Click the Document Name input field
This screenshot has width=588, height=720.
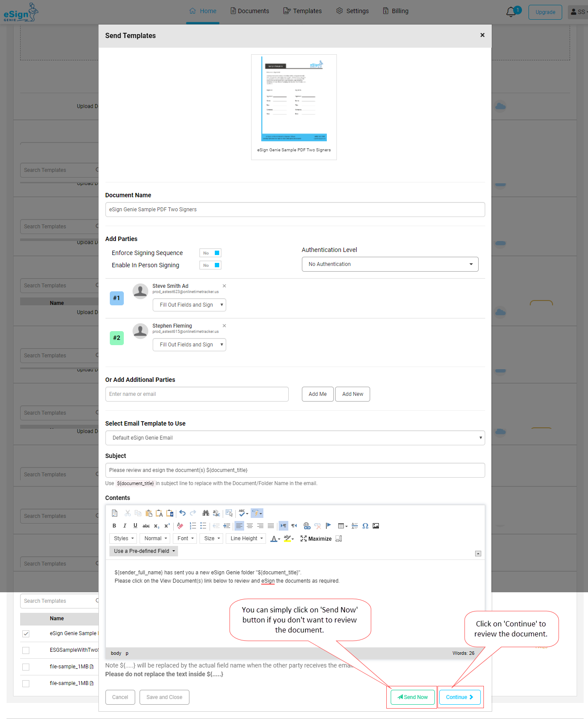(295, 210)
